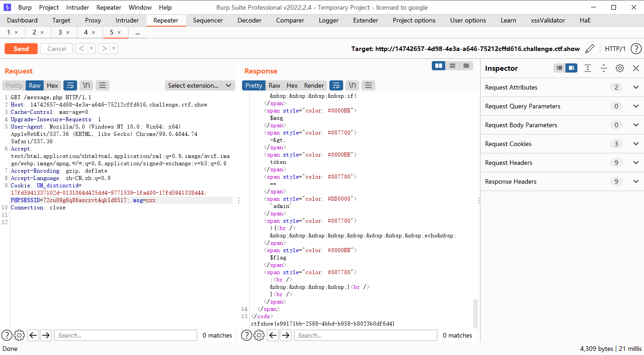The width and height of the screenshot is (644, 355).
Task: Open the Comparer tab
Action: [290, 20]
